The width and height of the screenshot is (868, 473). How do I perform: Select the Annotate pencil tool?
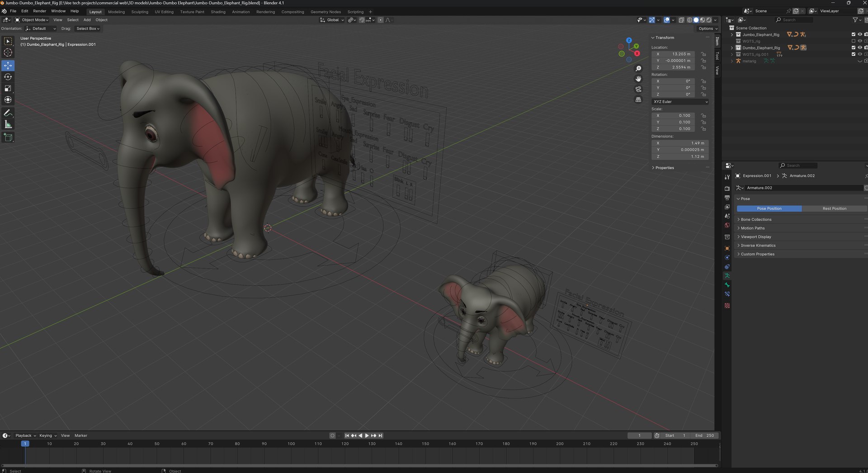(8, 113)
